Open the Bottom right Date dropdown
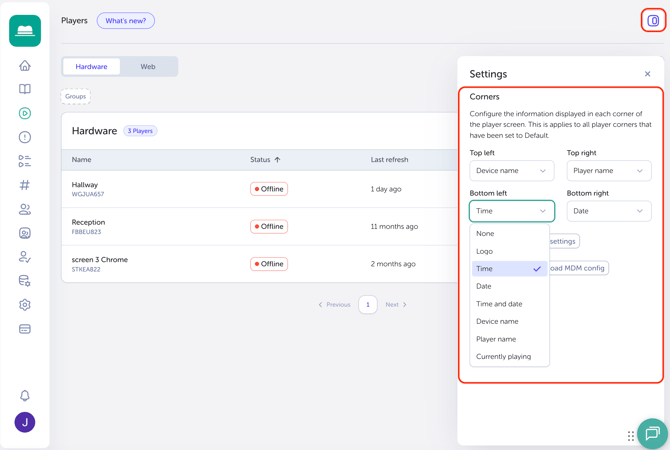This screenshot has width=670, height=450. click(609, 211)
